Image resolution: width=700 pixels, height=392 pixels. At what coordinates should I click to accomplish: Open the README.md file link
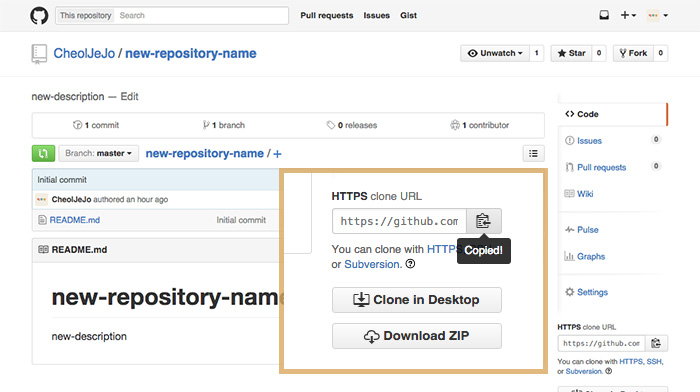coord(75,220)
